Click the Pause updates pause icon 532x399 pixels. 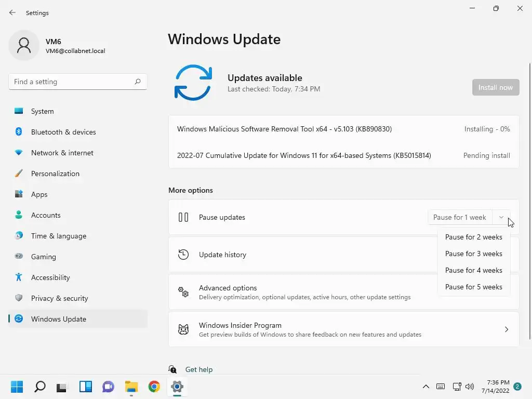[x=183, y=217]
